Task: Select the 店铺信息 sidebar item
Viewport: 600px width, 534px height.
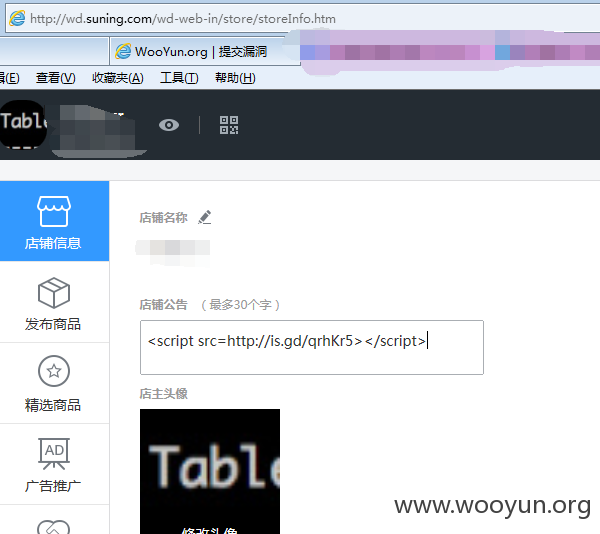Action: click(x=54, y=221)
